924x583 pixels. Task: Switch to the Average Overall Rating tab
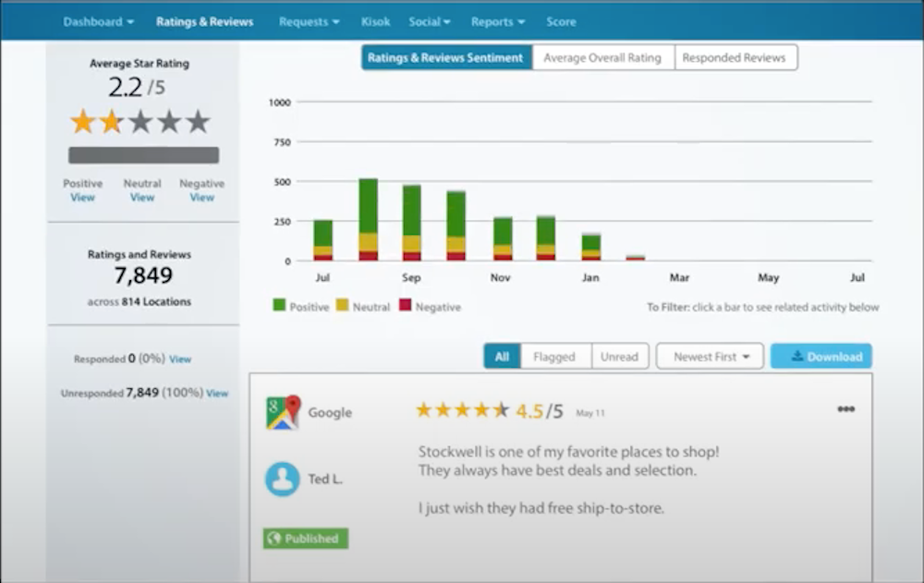click(602, 57)
